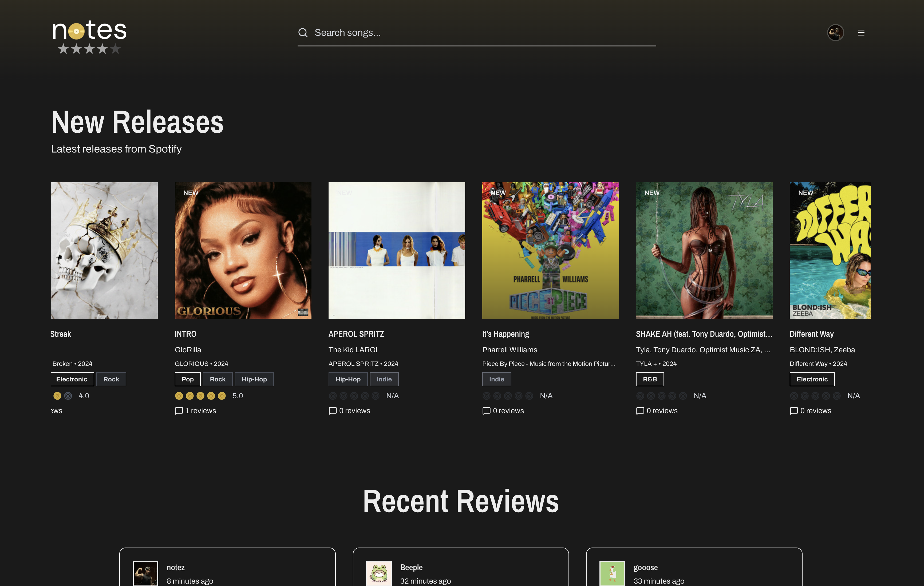
Task: Click the review comment icon under SHAKE AH
Action: [x=640, y=411]
